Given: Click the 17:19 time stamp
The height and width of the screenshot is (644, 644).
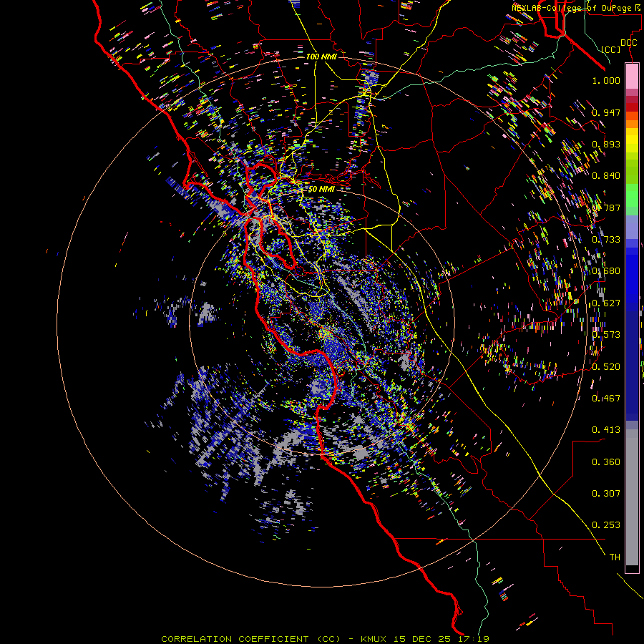Looking at the screenshot, I should point(474,639).
